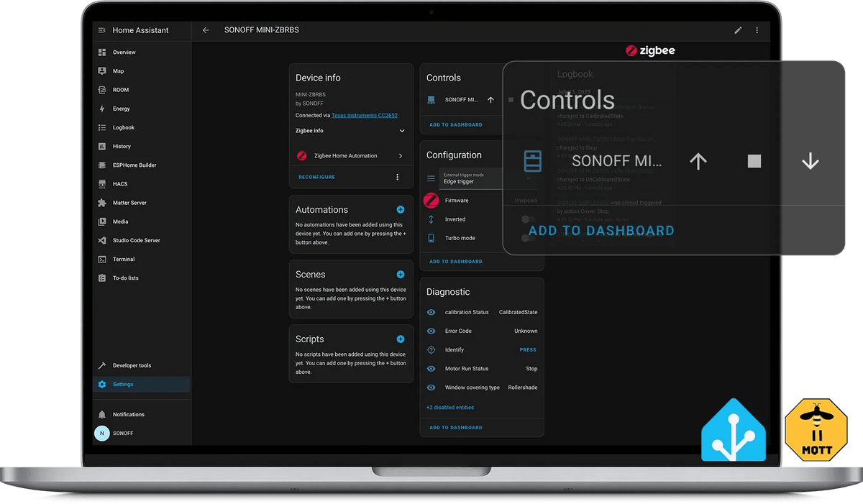
Task: Click the eye icon beside Window covering type
Action: coord(431,388)
